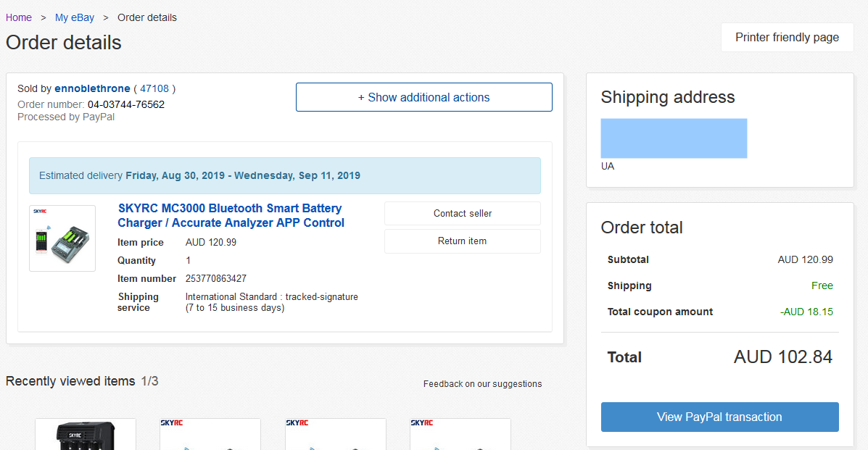
Task: Open the second recently viewed item thumbnail
Action: (x=210, y=434)
